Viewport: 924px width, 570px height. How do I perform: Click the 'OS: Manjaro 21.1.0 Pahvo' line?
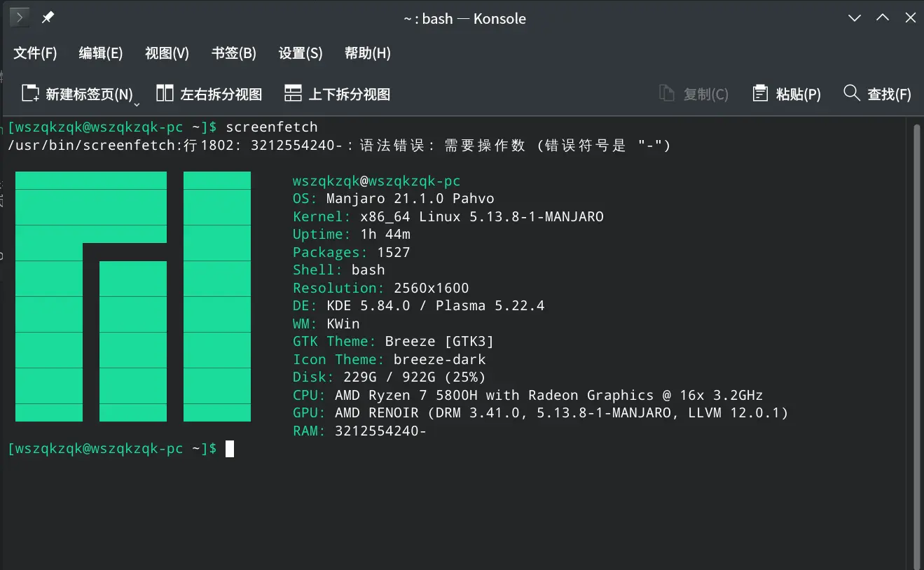pyautogui.click(x=394, y=199)
